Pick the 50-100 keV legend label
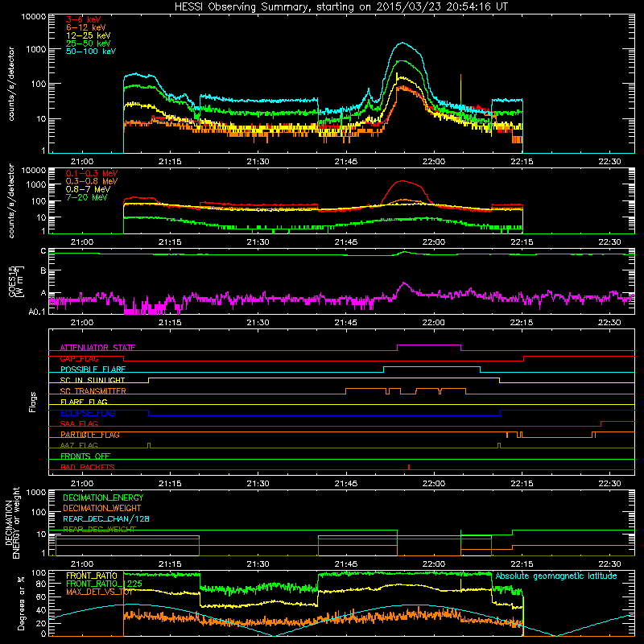644x644 pixels. click(90, 52)
